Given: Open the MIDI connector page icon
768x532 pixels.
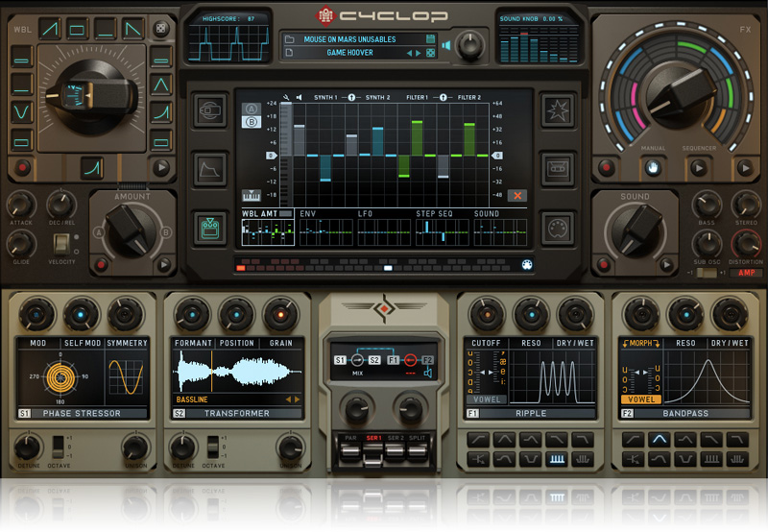Looking at the screenshot, I should click(558, 229).
